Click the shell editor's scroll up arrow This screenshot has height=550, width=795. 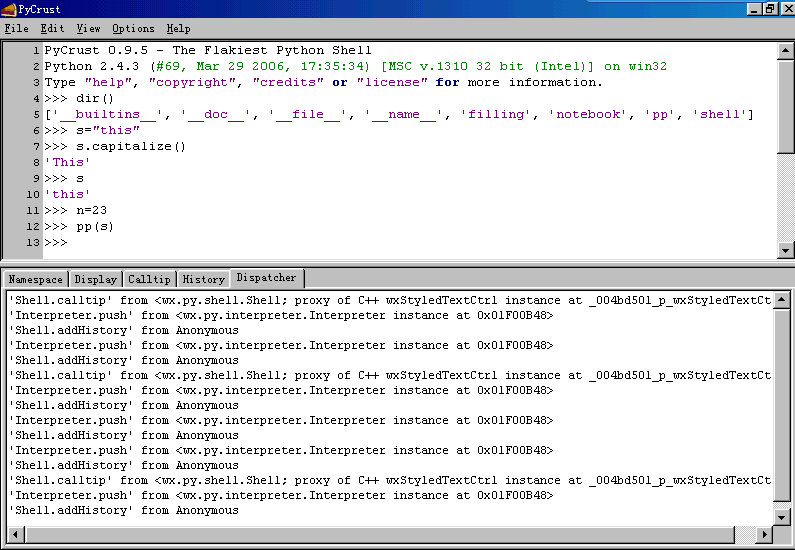tap(785, 50)
